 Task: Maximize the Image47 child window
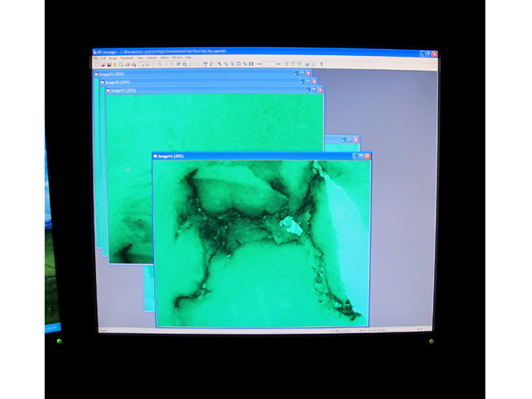tap(314, 90)
